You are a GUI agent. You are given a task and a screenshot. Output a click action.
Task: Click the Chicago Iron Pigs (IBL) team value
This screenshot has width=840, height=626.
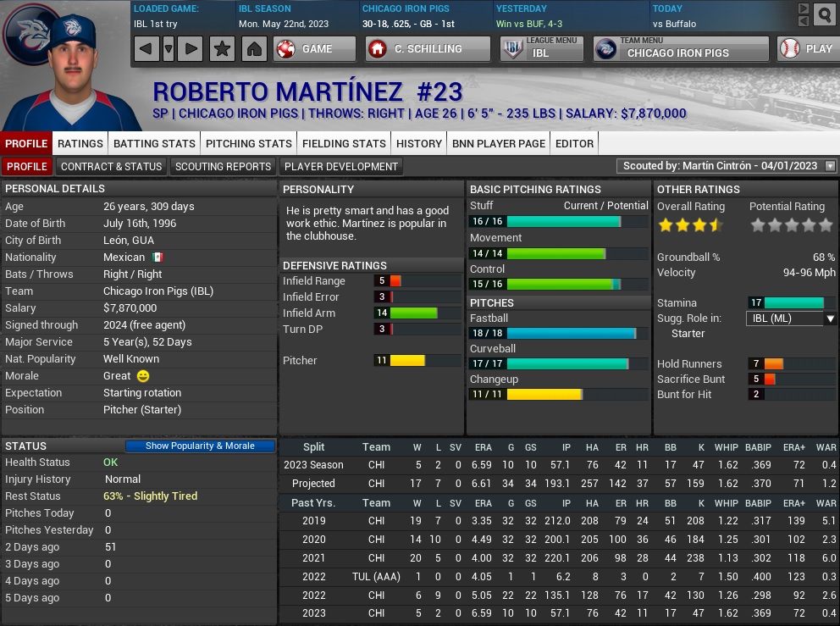pyautogui.click(x=158, y=291)
